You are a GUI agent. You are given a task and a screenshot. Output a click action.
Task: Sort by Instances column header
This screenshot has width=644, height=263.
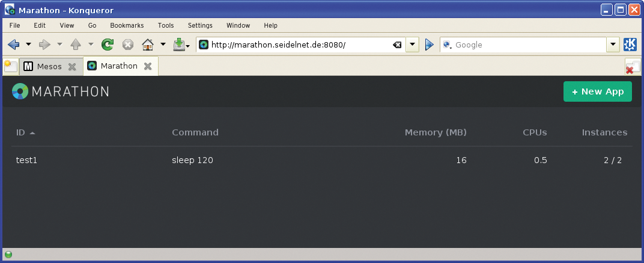(x=604, y=132)
